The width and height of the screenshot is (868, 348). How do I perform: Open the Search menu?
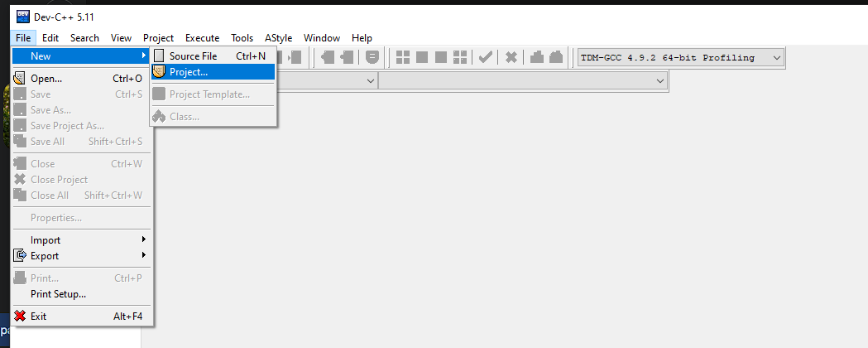pos(84,38)
